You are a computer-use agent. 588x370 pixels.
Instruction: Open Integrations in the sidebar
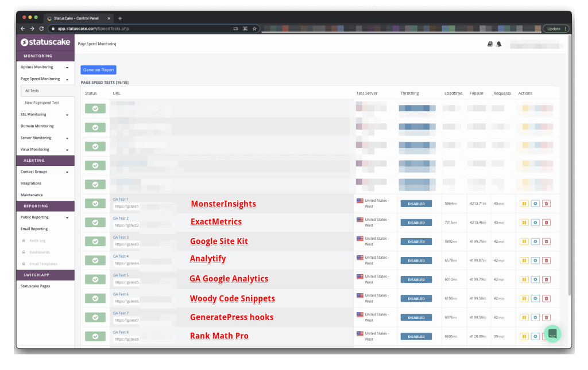(31, 184)
